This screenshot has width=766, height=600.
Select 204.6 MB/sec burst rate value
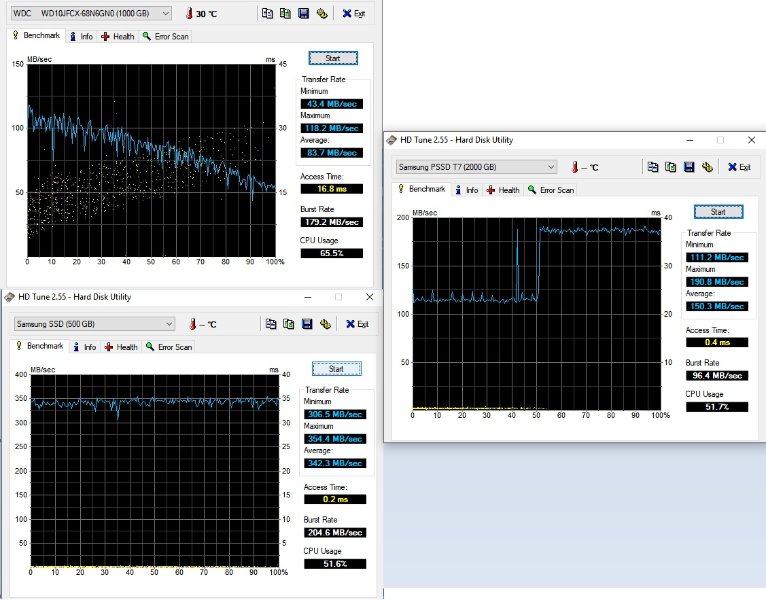click(335, 533)
